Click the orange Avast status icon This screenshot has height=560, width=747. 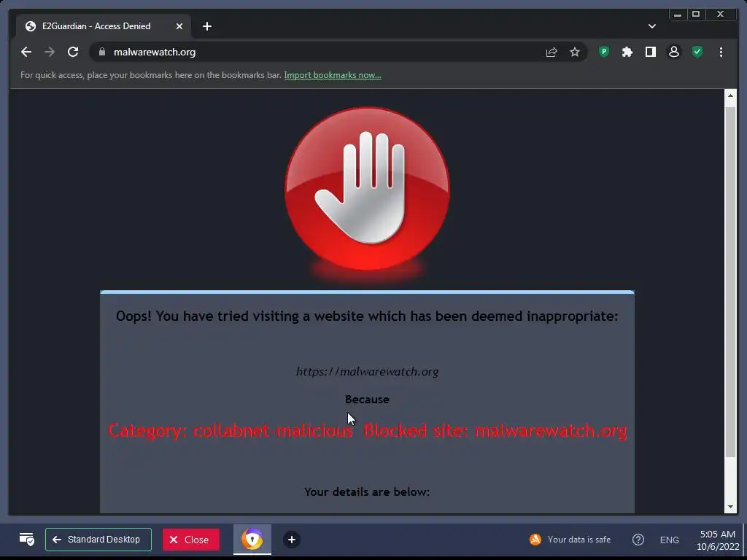click(535, 540)
